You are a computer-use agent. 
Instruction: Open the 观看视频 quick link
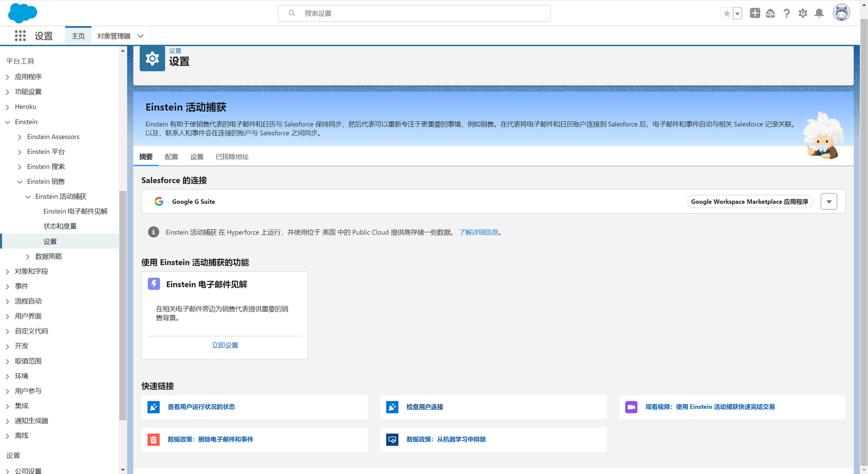[710, 407]
